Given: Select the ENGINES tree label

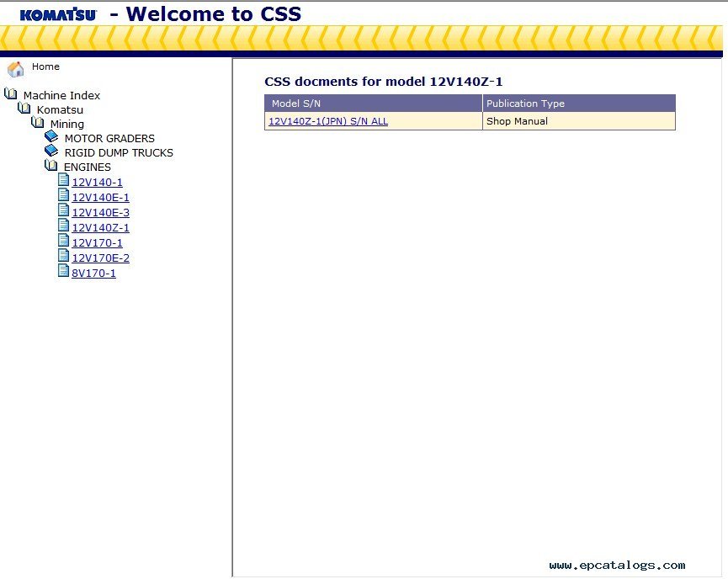Looking at the screenshot, I should point(88,167).
